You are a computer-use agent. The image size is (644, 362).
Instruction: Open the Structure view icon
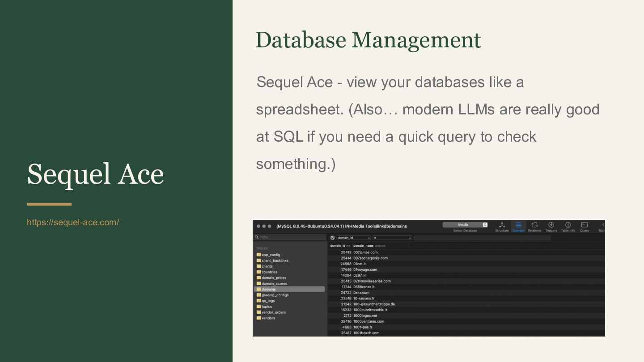click(502, 225)
